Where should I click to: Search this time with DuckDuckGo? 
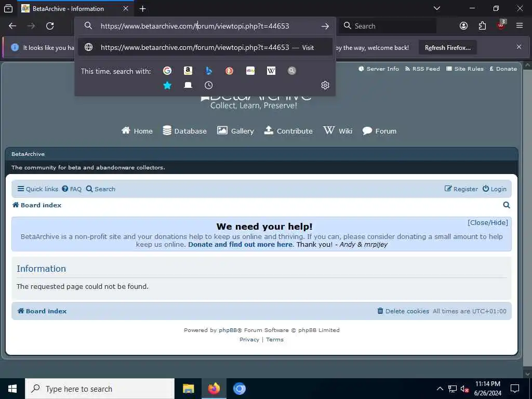click(229, 71)
